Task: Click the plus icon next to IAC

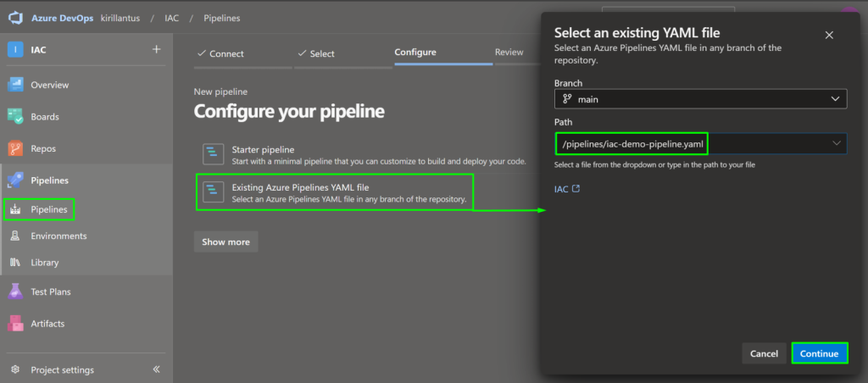Action: (156, 49)
